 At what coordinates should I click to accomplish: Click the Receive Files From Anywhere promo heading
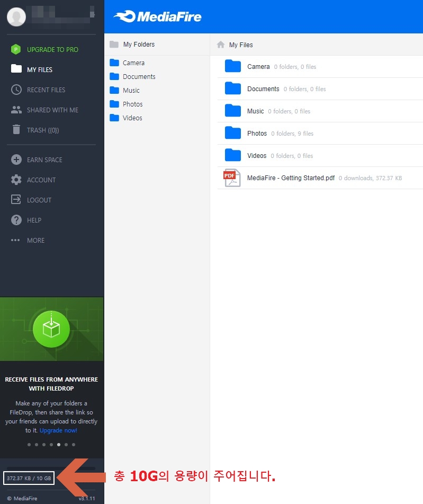51,384
